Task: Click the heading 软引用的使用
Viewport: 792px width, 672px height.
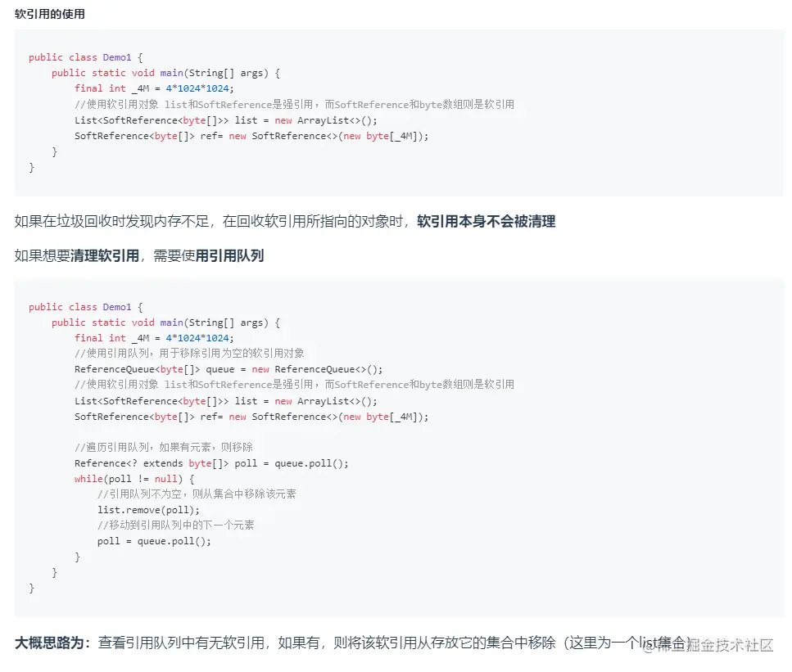Action: pyautogui.click(x=48, y=13)
